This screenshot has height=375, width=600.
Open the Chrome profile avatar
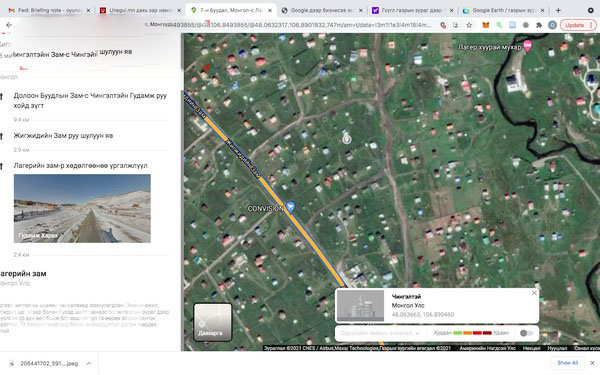click(552, 25)
